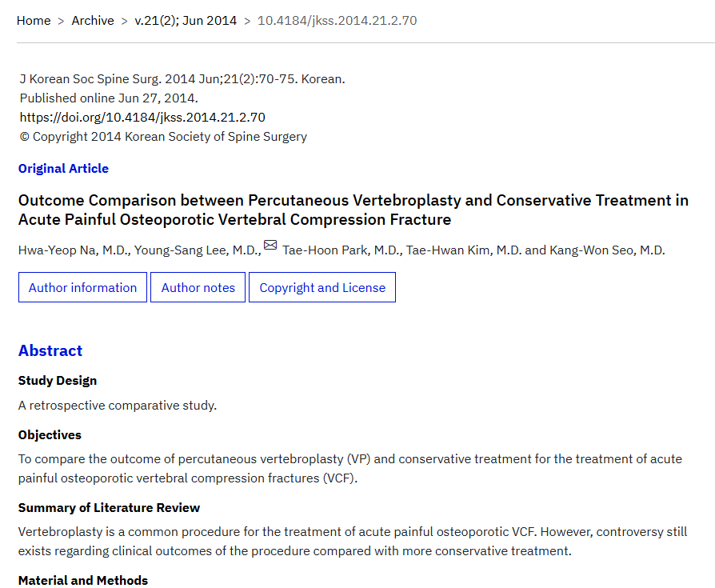Go to Home in breadcrumb

click(34, 21)
